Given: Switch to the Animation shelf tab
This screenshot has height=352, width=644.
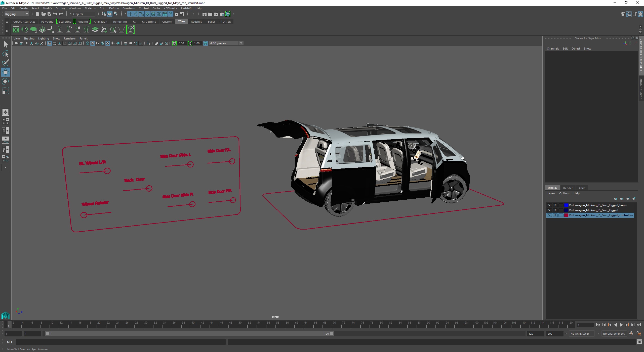Looking at the screenshot, I should (100, 22).
